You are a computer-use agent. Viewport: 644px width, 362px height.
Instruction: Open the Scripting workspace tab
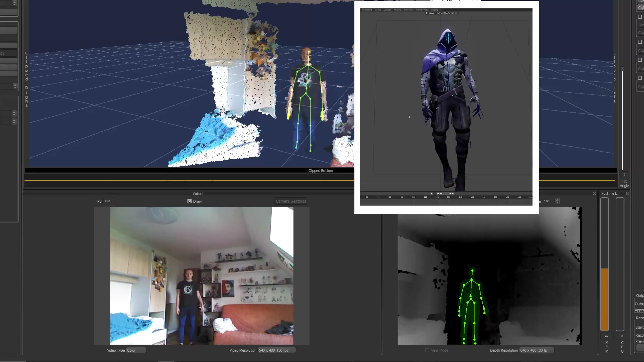pos(435,10)
